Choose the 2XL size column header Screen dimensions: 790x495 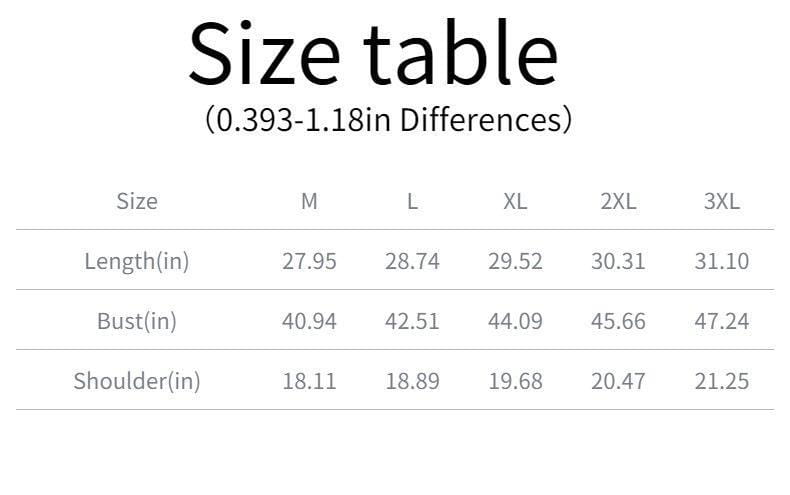click(618, 201)
